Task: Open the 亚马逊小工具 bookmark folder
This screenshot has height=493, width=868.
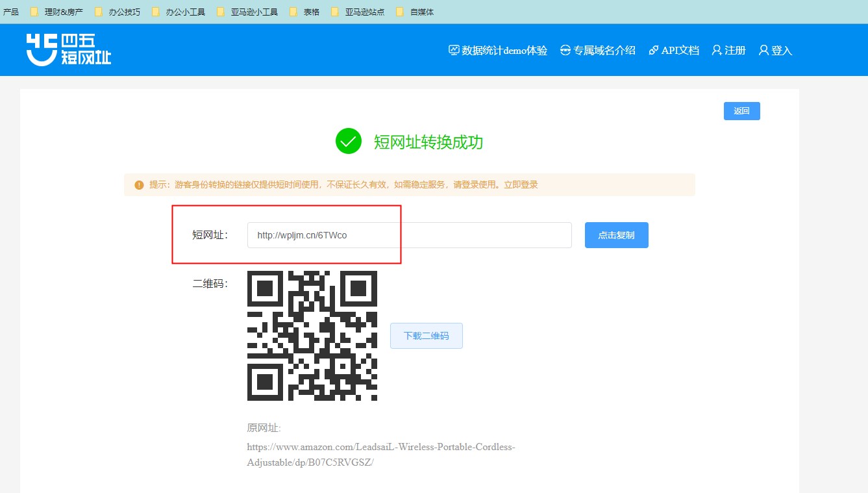Action: click(x=247, y=12)
